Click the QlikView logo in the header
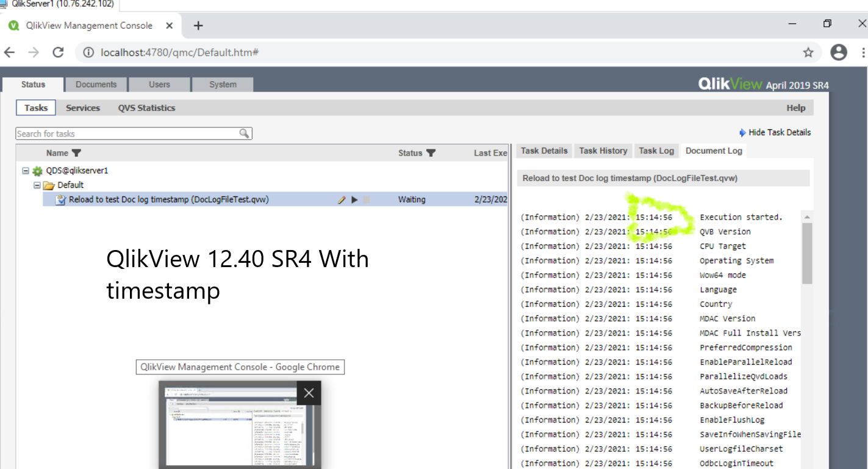Screen dimensions: 868x469 (730, 84)
